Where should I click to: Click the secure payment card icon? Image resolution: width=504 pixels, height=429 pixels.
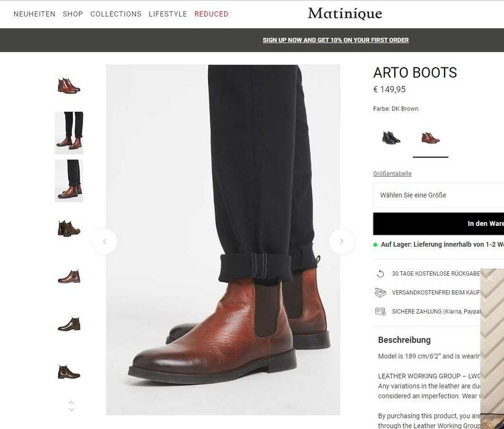tap(380, 311)
